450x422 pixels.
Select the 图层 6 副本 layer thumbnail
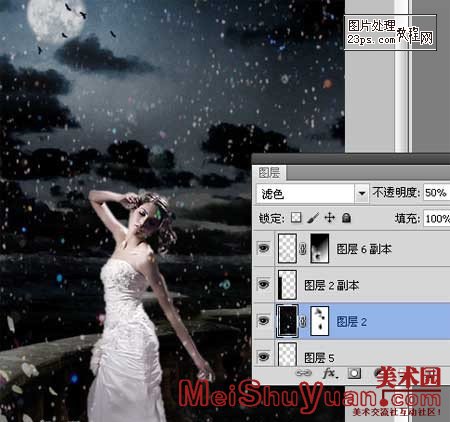pyautogui.click(x=287, y=248)
